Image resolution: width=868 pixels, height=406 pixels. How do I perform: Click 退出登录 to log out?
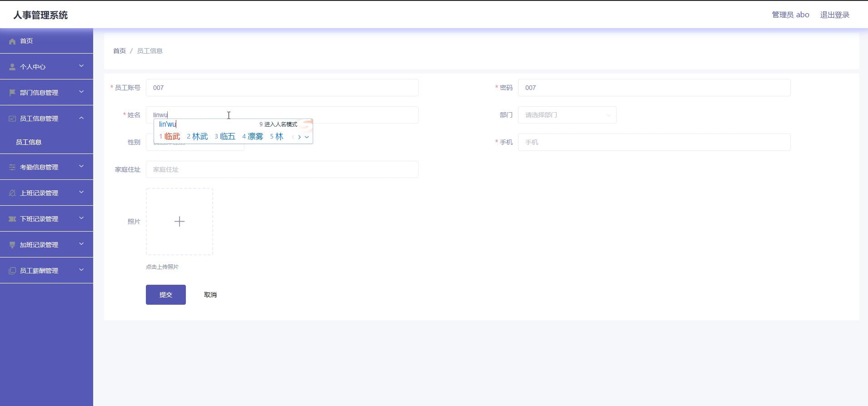pyautogui.click(x=834, y=15)
